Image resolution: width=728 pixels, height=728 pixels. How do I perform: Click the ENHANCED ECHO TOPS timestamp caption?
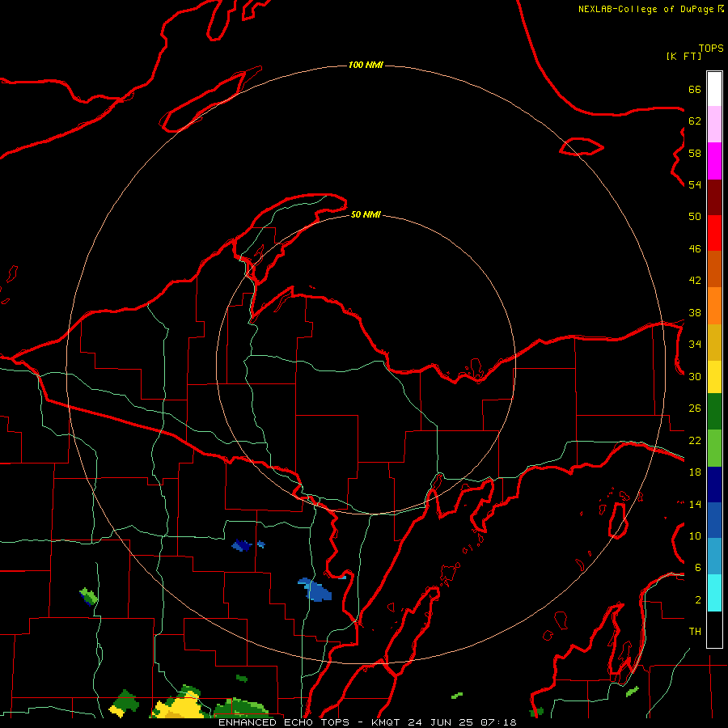tap(367, 722)
